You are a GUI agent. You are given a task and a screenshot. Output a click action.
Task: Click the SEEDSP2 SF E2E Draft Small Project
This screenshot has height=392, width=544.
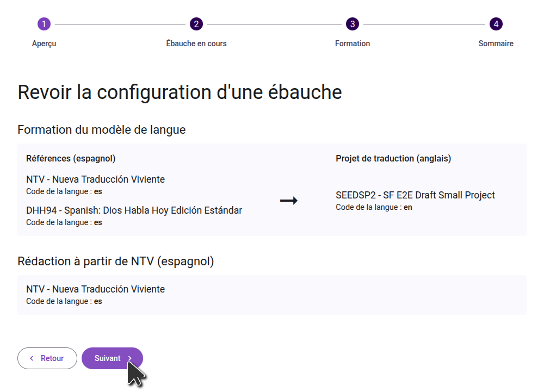point(415,195)
